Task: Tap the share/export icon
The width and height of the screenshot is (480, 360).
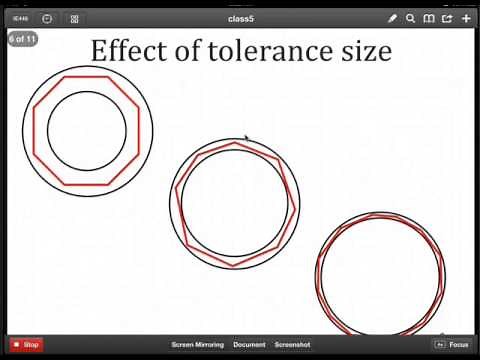Action: 447,19
